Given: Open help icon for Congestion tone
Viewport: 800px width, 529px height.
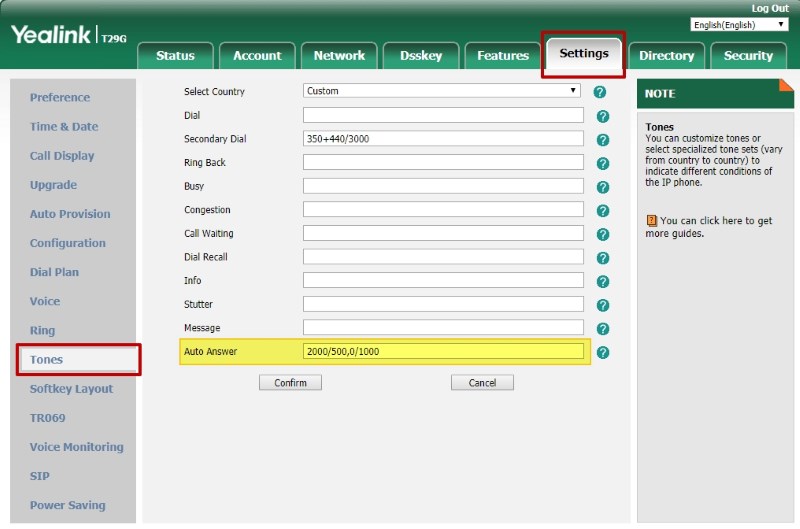Looking at the screenshot, I should (x=603, y=211).
